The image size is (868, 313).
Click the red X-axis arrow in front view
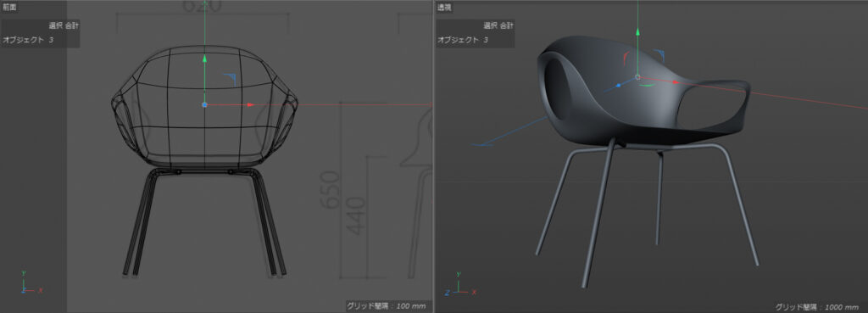[250, 104]
